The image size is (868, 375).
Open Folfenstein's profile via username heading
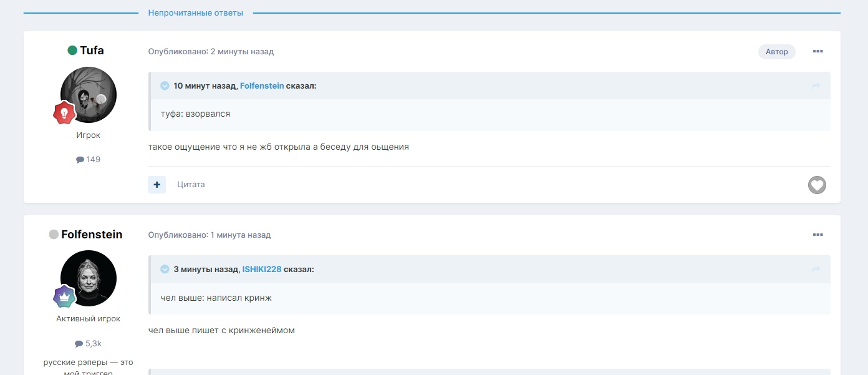pos(92,235)
